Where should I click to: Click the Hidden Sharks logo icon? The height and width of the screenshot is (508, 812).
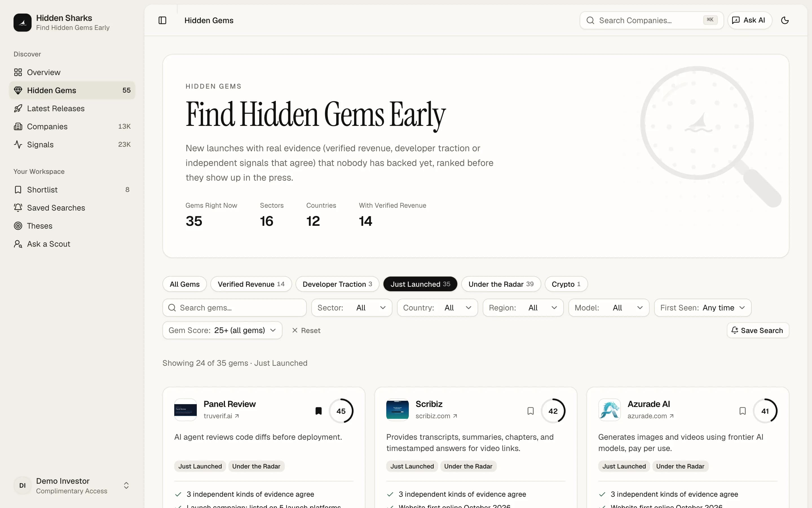(x=23, y=23)
